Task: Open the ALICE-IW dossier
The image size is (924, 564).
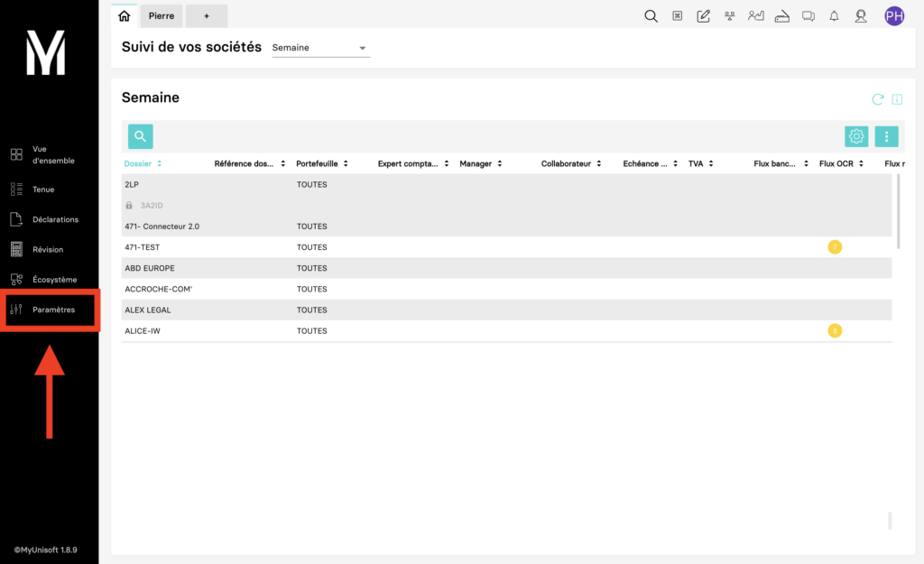Action: [x=506, y=330]
